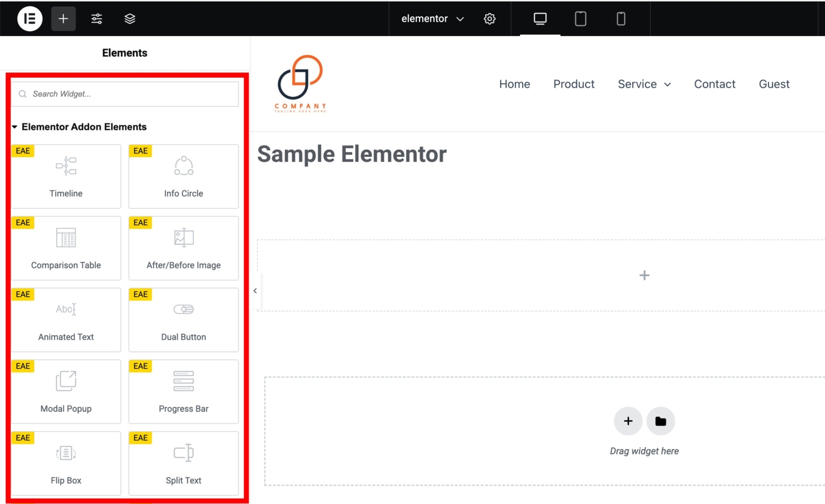The height and width of the screenshot is (504, 825).
Task: Select the Split Text widget
Action: click(x=184, y=463)
